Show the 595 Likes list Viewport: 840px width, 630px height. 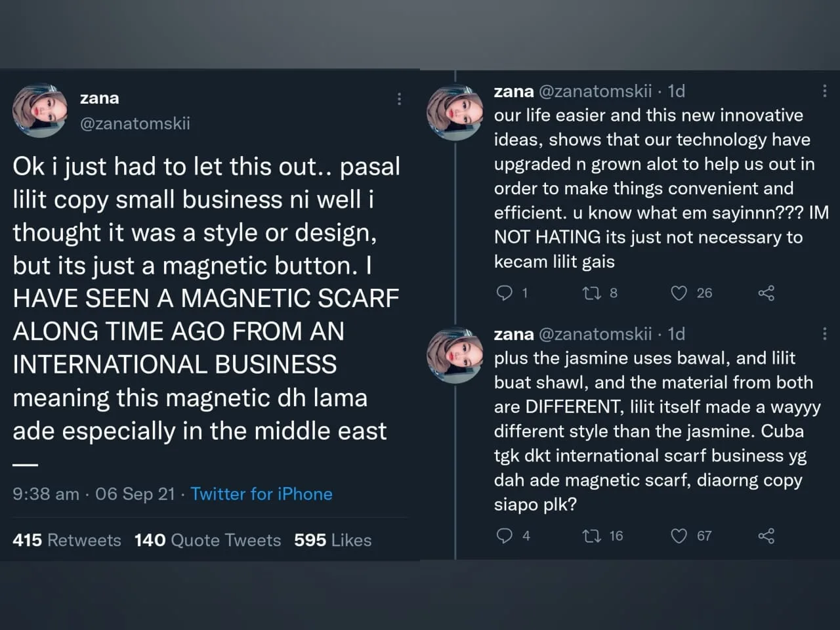[x=333, y=540]
